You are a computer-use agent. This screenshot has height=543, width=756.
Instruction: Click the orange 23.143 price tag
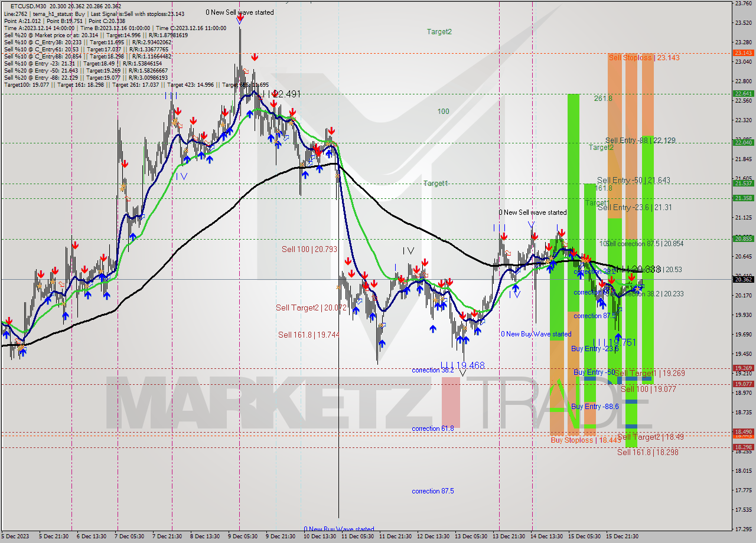tap(744, 53)
